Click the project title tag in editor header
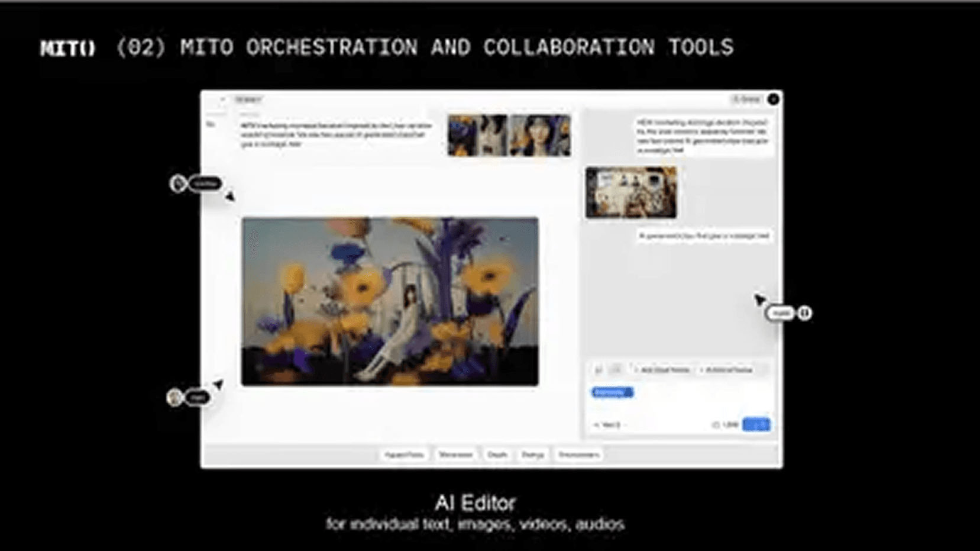This screenshot has height=551, width=980. pos(248,99)
